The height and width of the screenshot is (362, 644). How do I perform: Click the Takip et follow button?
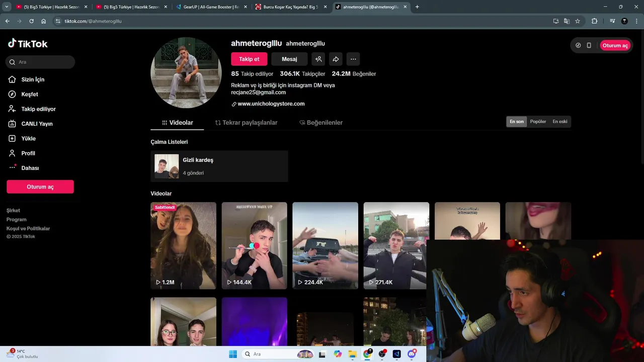(249, 59)
